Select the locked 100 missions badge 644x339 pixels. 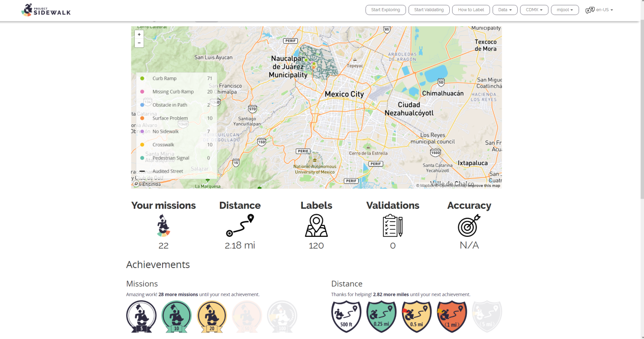point(282,317)
